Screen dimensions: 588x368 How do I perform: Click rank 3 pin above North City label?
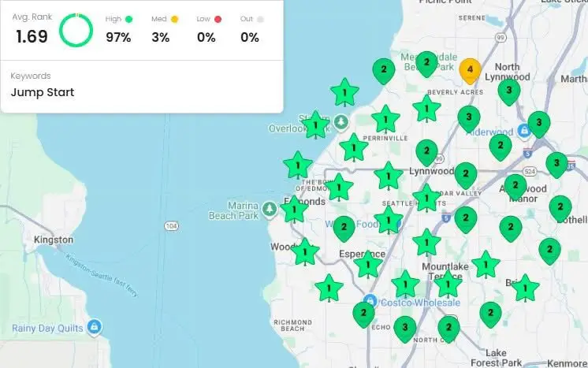tap(405, 329)
